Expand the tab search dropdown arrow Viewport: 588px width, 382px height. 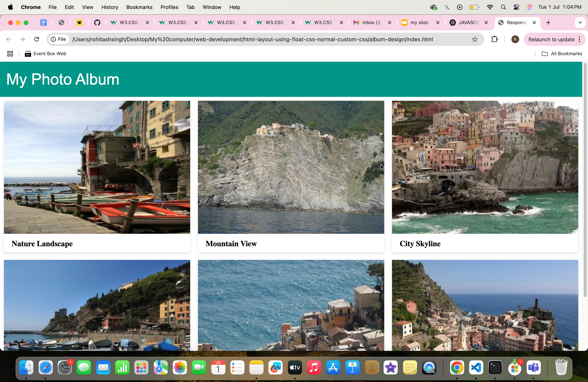tap(580, 23)
